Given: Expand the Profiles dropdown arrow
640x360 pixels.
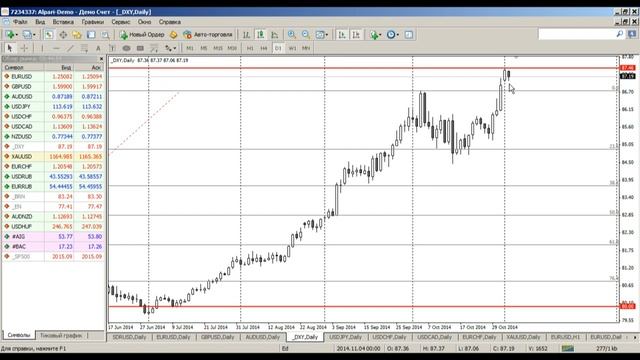Looking at the screenshot, I should (x=34, y=35).
